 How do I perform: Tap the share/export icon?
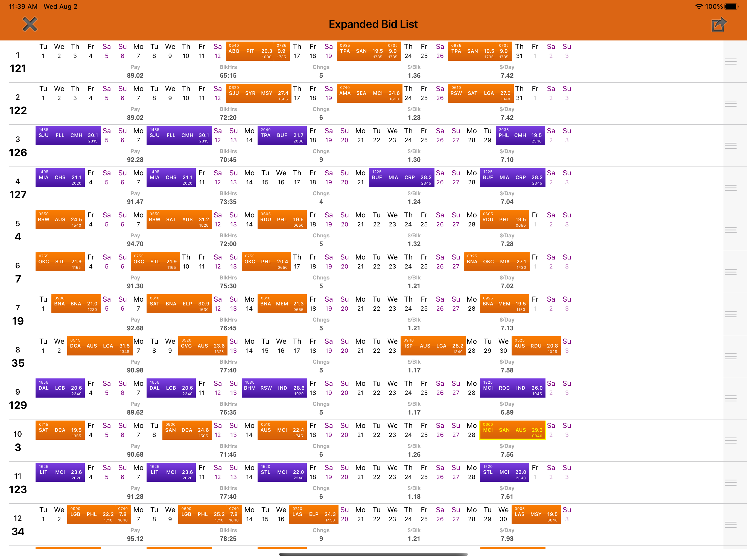719,24
